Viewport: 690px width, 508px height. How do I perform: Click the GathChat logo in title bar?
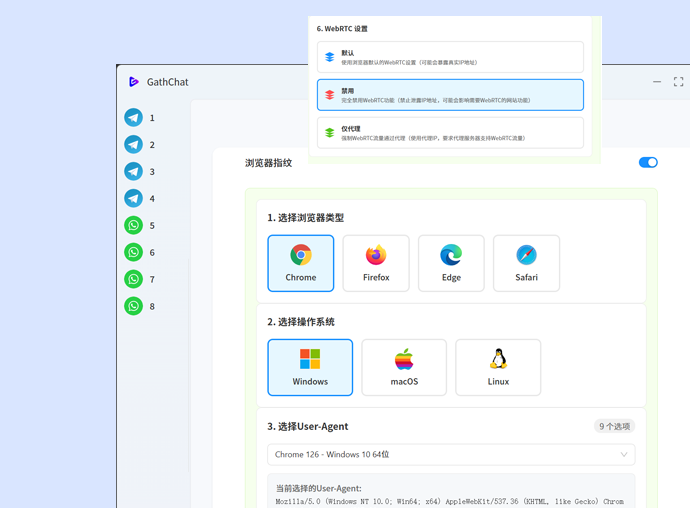click(134, 82)
